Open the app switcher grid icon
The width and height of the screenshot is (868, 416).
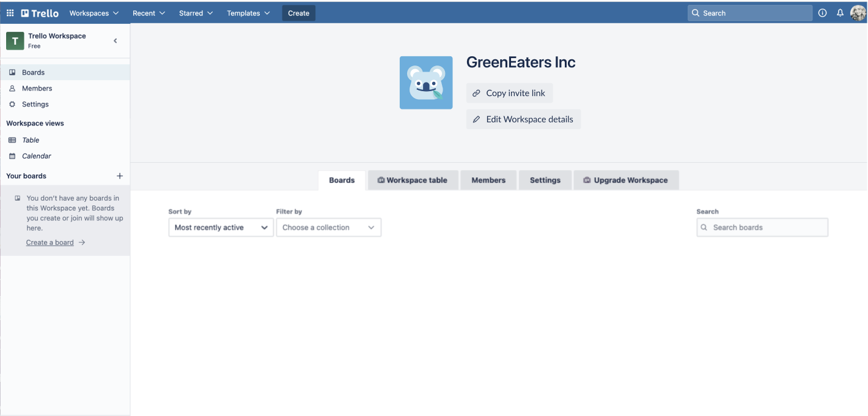[x=10, y=13]
